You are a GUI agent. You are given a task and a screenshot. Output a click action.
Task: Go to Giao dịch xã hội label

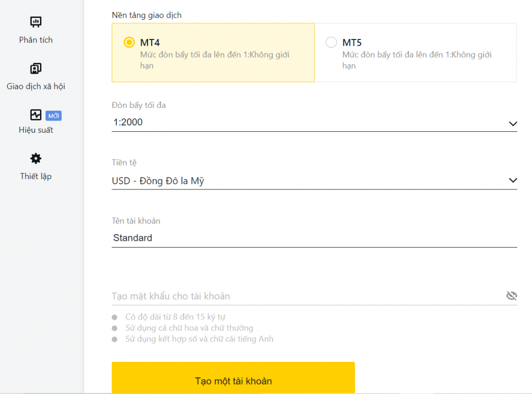click(x=36, y=87)
